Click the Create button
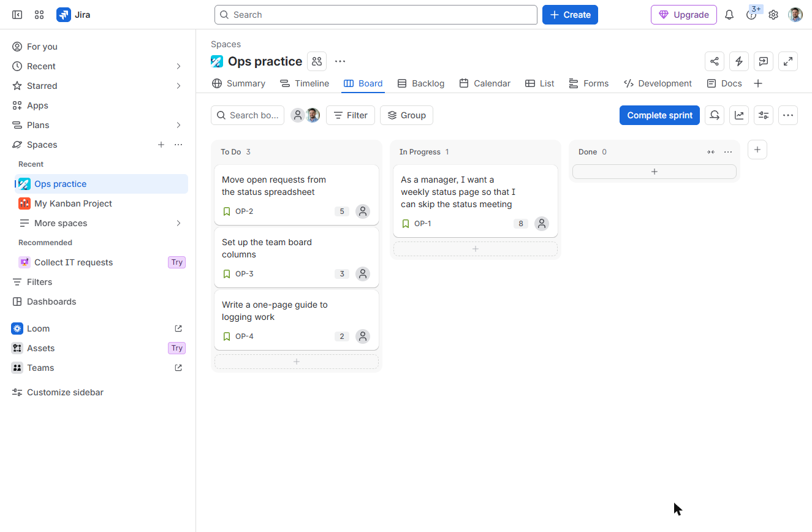 click(570, 15)
